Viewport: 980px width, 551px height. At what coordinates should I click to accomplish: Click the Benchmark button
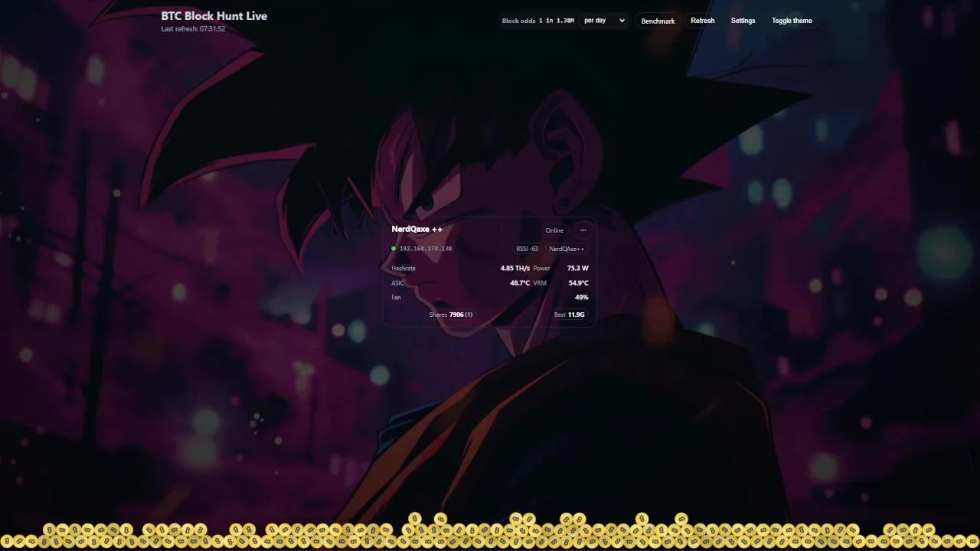(x=658, y=21)
